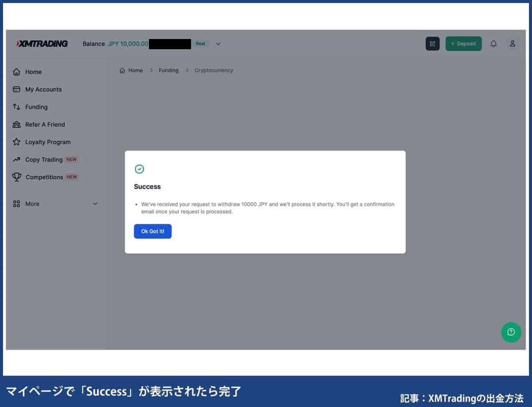Expand the More menu chevron

point(95,204)
